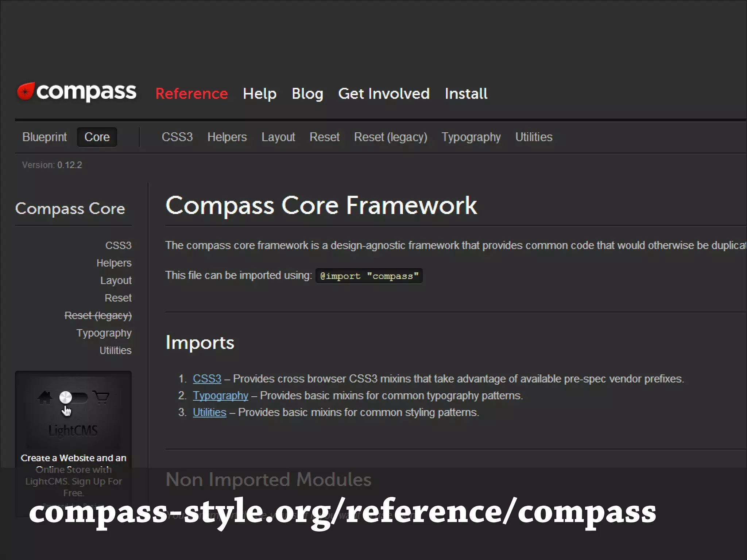The image size is (747, 560).
Task: Select struck-through Reset (legacy) in sidebar
Action: point(98,315)
